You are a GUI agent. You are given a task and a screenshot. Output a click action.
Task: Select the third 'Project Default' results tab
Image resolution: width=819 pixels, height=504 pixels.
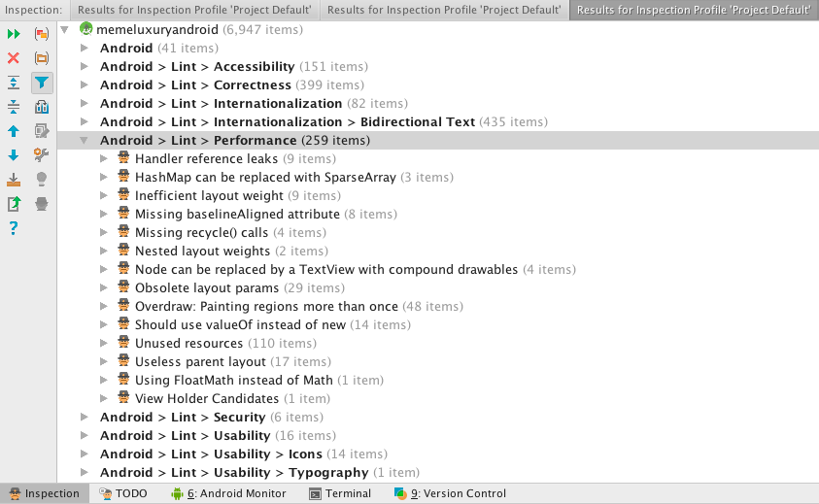pos(694,10)
